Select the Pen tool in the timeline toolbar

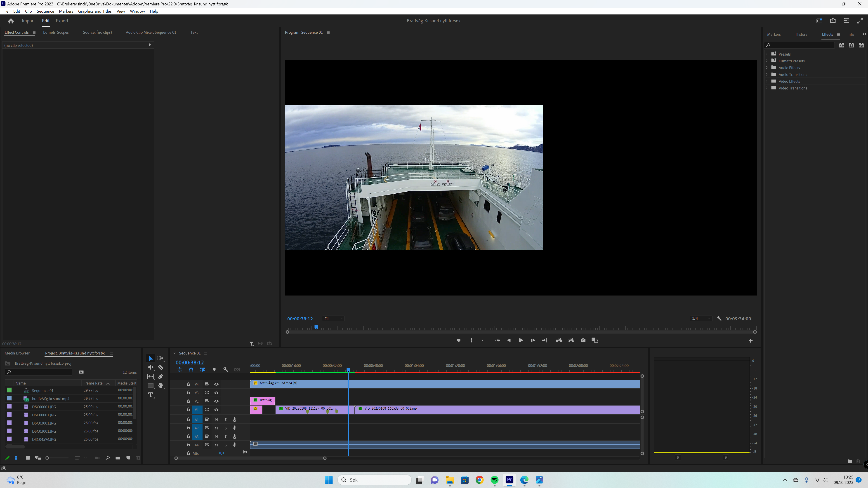coord(161,377)
